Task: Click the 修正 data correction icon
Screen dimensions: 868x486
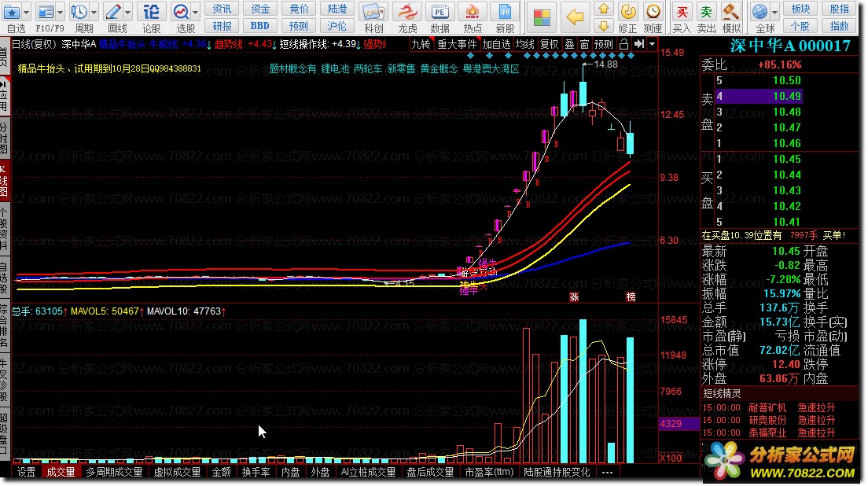Action: point(627,11)
